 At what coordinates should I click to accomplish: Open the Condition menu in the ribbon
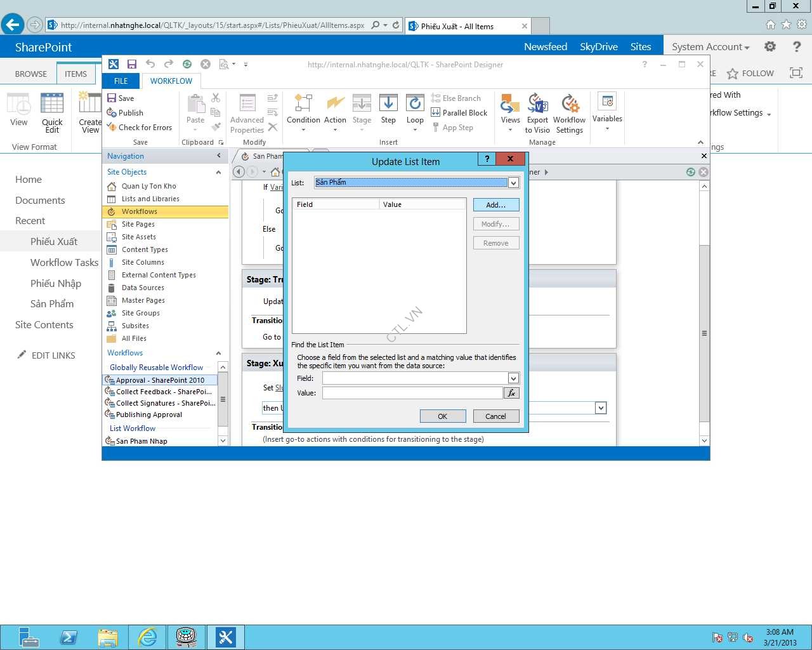point(303,112)
